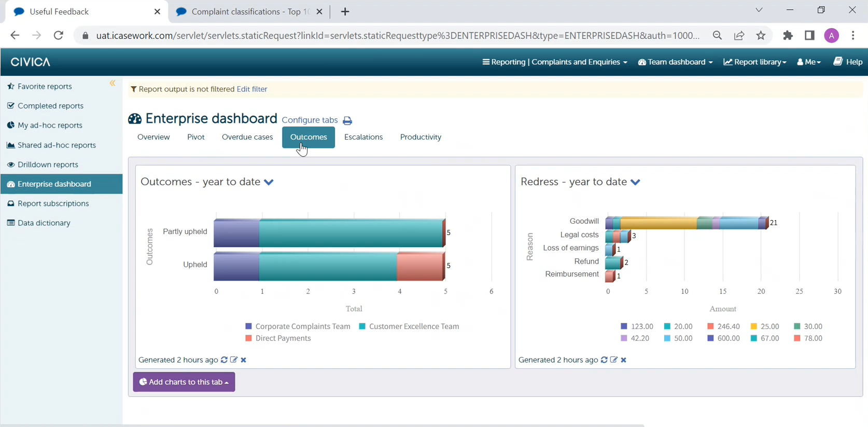Switch to the Overdue cases tab
Viewport: 868px width, 427px height.
click(247, 137)
